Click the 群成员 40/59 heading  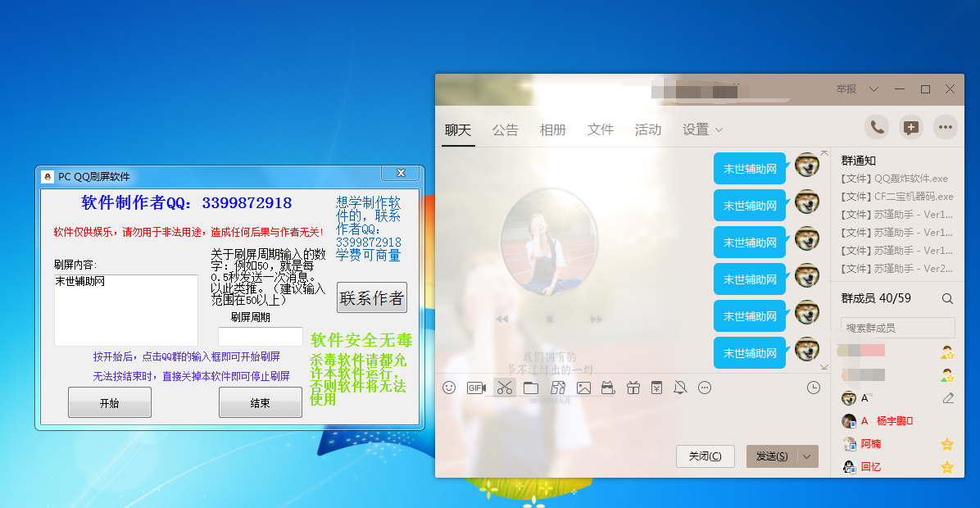pos(876,299)
